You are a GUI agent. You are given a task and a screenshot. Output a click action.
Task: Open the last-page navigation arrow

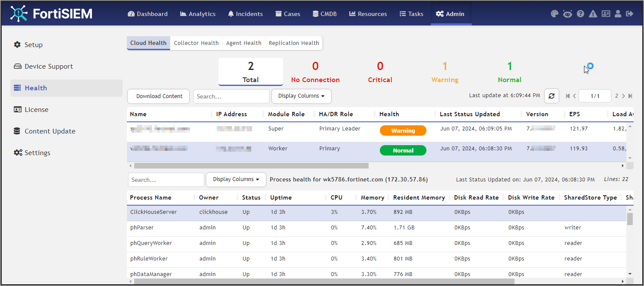pyautogui.click(x=630, y=96)
